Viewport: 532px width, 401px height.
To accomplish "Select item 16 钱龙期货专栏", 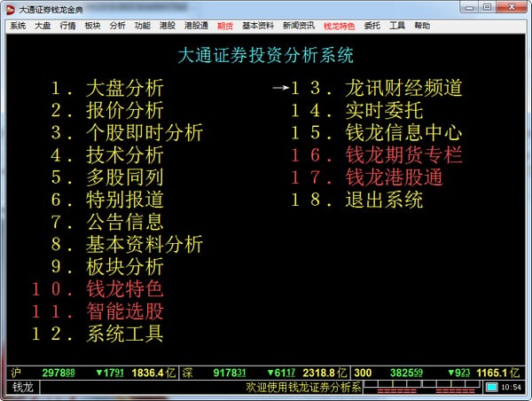I will click(376, 155).
